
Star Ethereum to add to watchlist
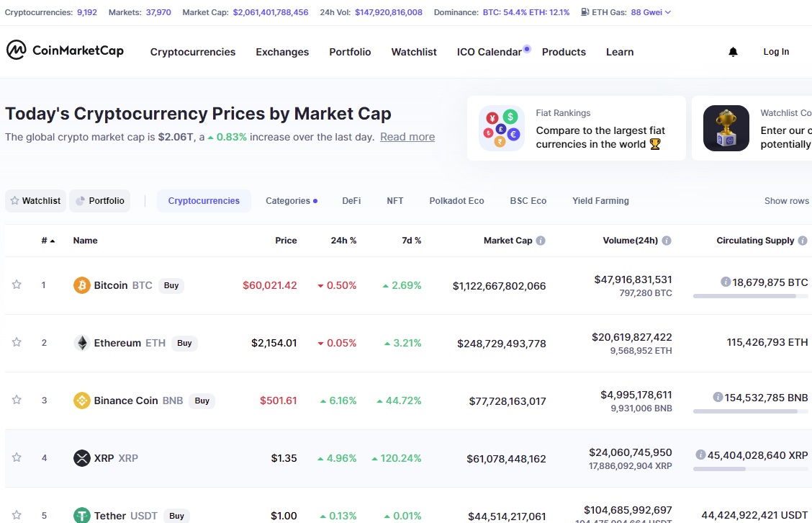[x=17, y=341]
